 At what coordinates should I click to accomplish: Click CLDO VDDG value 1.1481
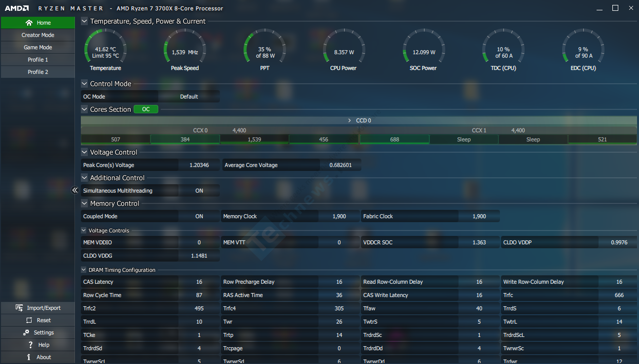[199, 256]
